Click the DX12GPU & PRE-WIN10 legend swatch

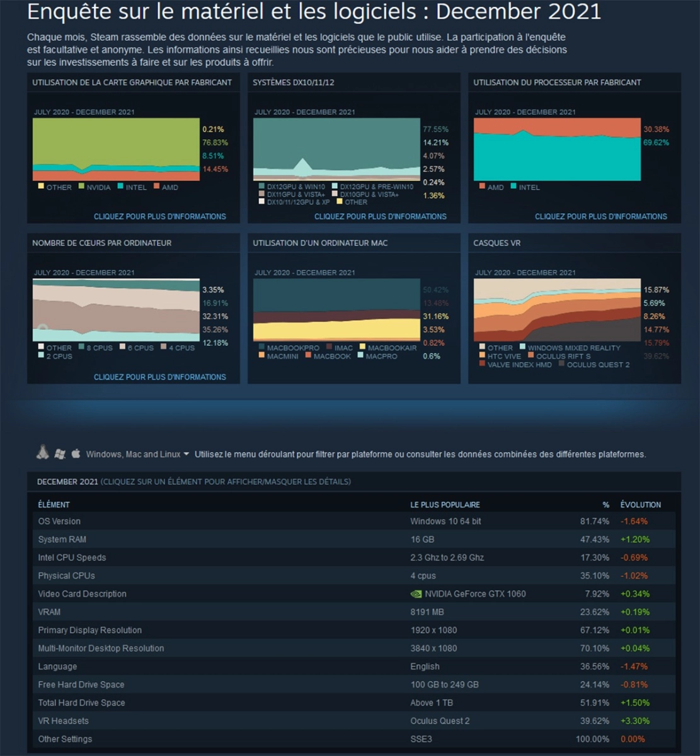pyautogui.click(x=335, y=186)
